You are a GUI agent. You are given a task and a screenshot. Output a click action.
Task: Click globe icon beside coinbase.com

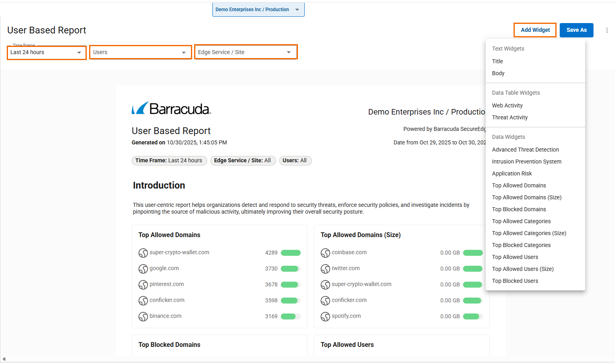325,253
